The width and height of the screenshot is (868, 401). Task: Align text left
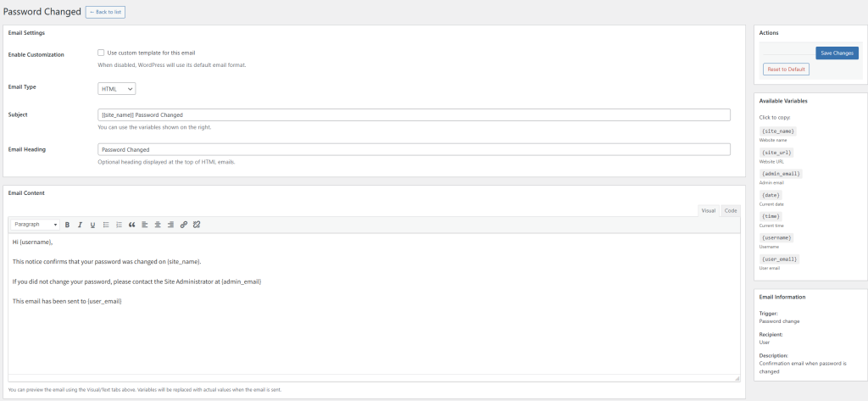tap(144, 225)
